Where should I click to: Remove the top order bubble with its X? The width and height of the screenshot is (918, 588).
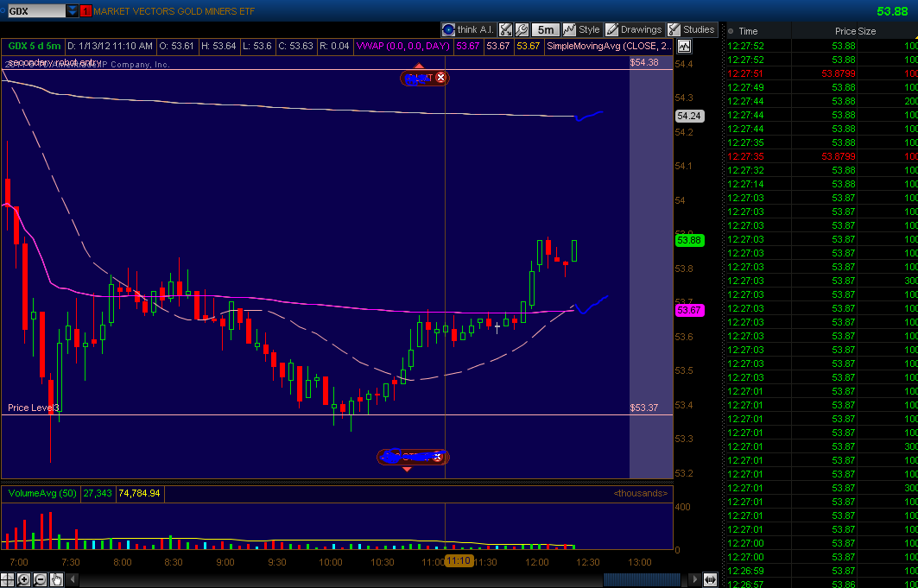tap(440, 77)
